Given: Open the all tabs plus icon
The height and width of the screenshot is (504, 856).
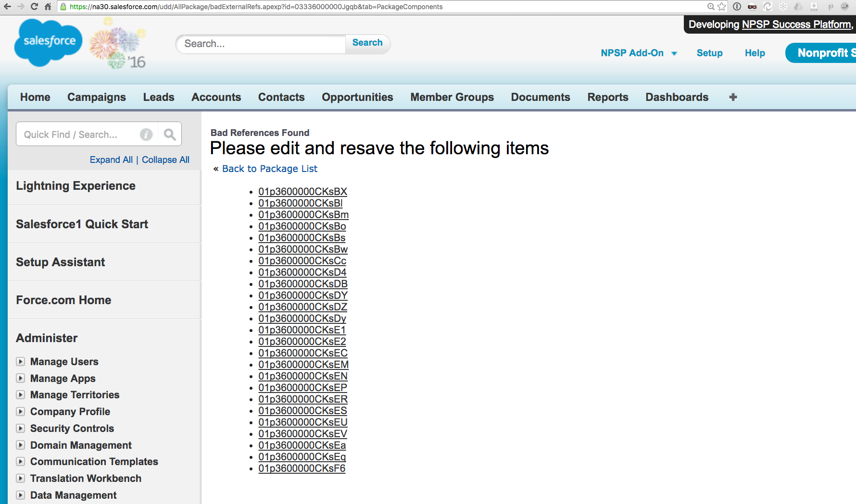Looking at the screenshot, I should coord(733,97).
